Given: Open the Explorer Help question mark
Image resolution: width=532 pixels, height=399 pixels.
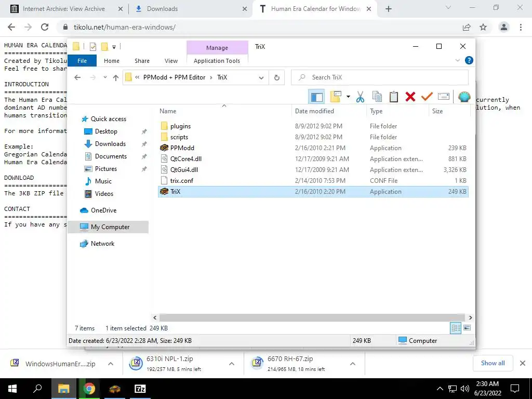Looking at the screenshot, I should coord(469,60).
